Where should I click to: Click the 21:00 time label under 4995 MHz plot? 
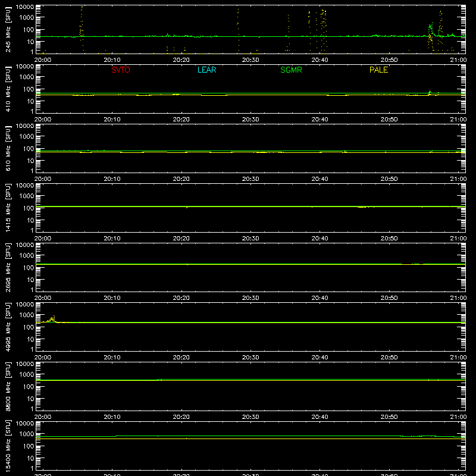pos(458,358)
